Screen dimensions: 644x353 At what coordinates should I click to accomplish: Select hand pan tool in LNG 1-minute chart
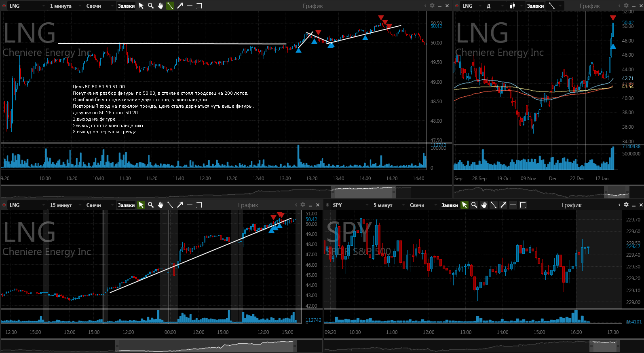tap(160, 6)
